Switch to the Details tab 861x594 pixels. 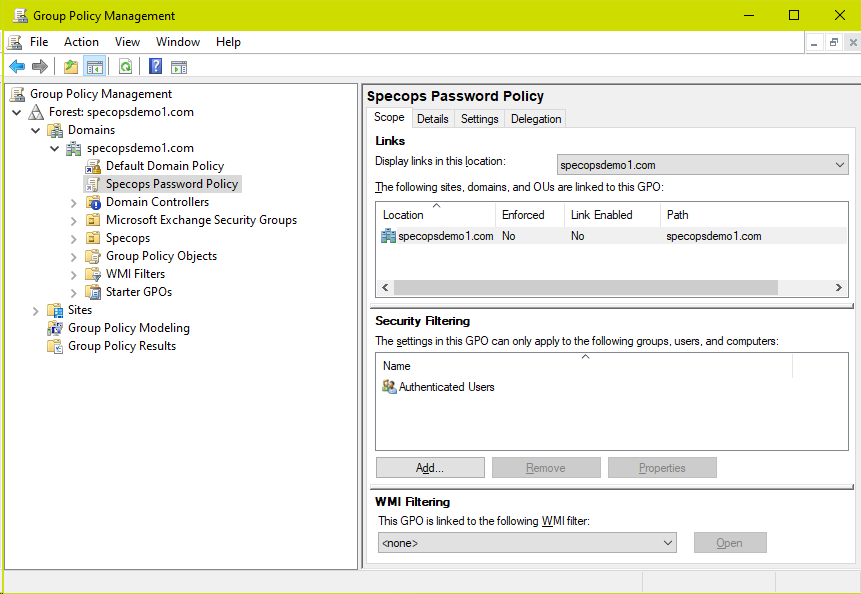433,119
